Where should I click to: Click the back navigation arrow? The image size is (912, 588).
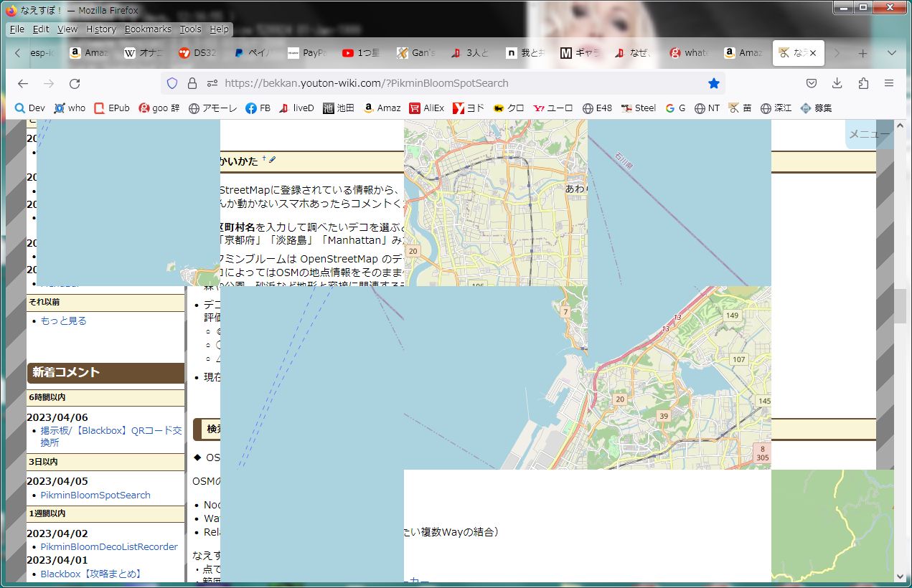point(23,83)
